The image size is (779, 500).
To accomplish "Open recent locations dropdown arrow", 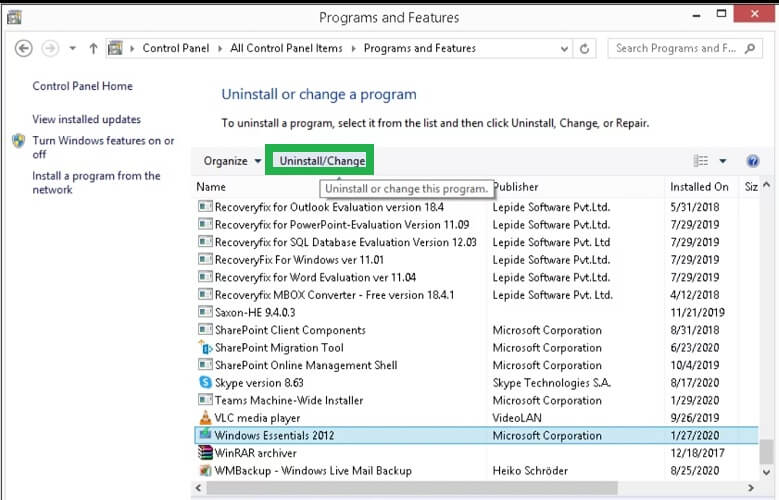I will pyautogui.click(x=73, y=48).
